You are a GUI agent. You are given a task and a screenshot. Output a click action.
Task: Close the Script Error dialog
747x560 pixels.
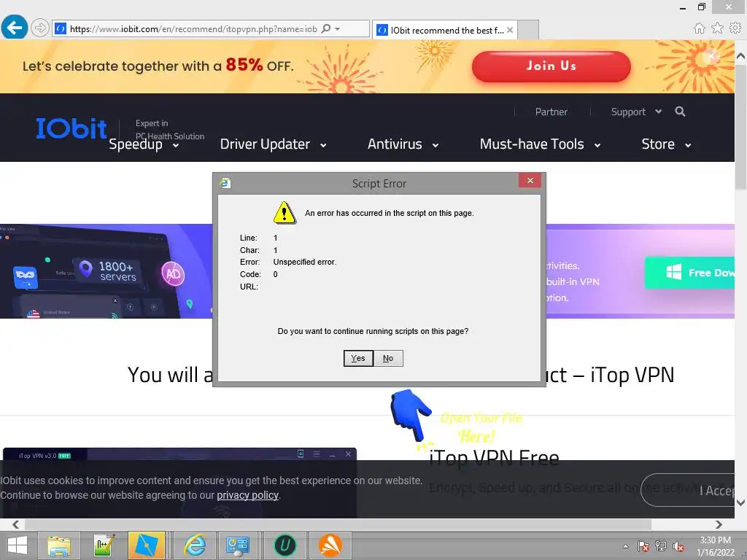530,181
